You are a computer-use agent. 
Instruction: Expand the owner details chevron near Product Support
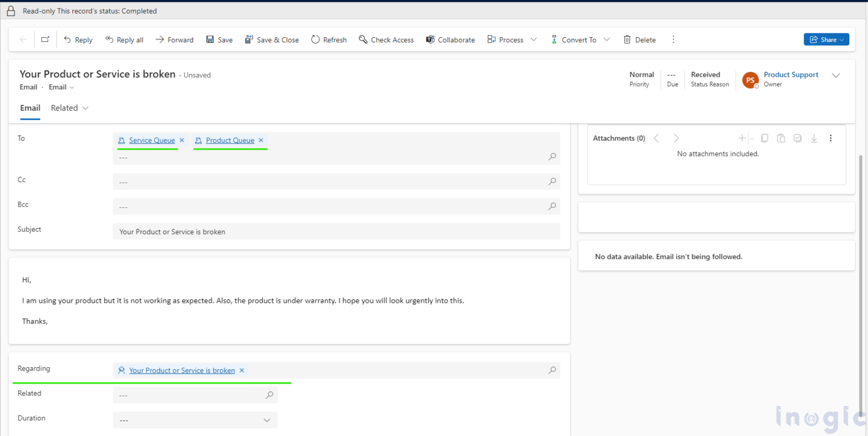tap(836, 75)
